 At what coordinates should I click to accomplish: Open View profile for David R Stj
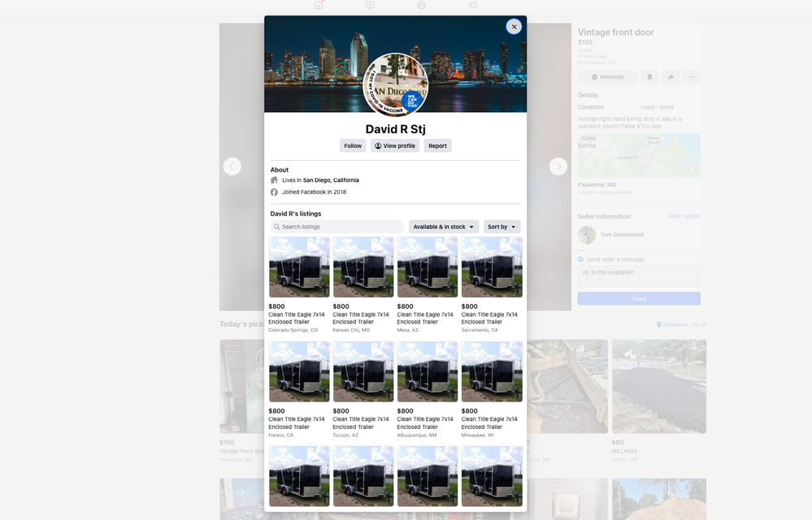pos(395,146)
